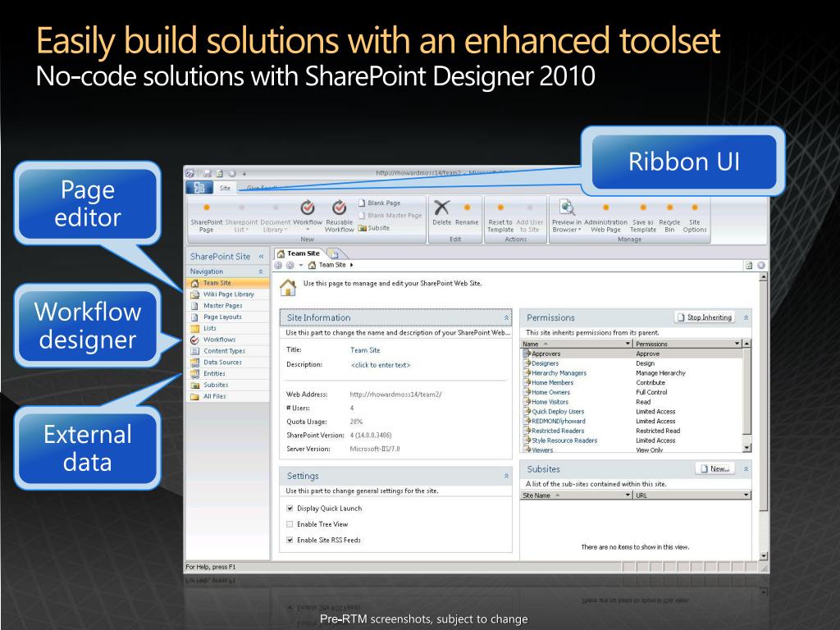Open the Hierarchy Managers group link
This screenshot has width=840, height=630.
559,373
